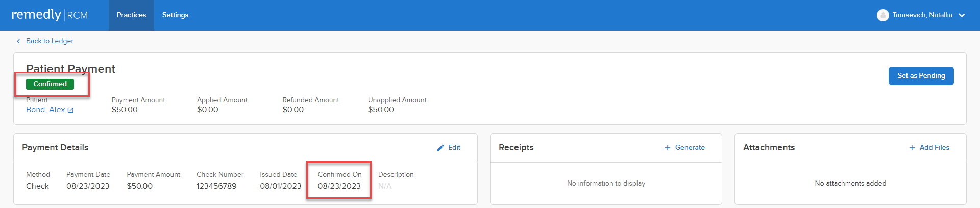
Task: Open the Settings tab
Action: [175, 15]
